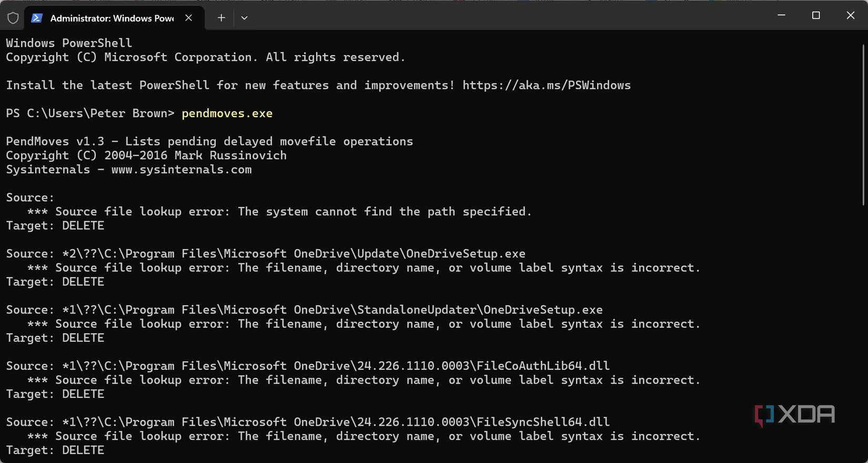Click the FileSyncShell64.dll path text

coord(307,421)
